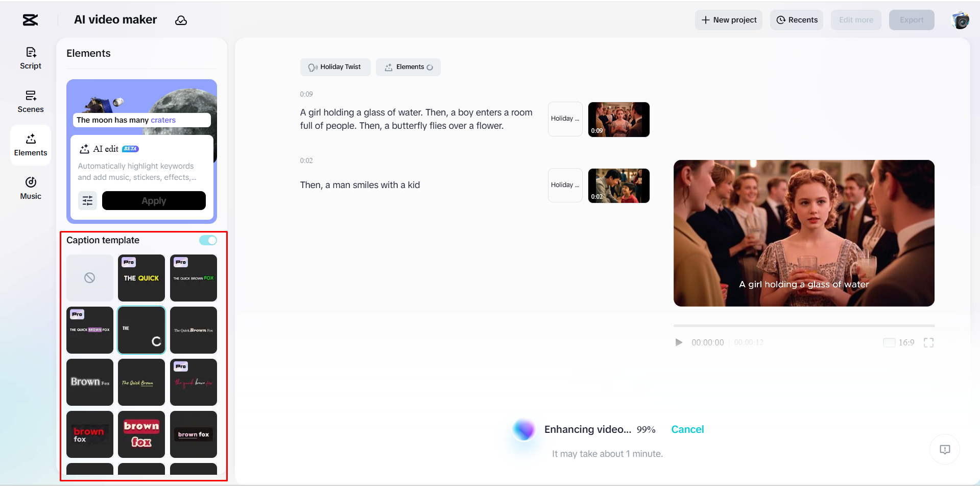Choose the small boxed brown fox template
Screen dimensions: 980x486
pos(194,434)
